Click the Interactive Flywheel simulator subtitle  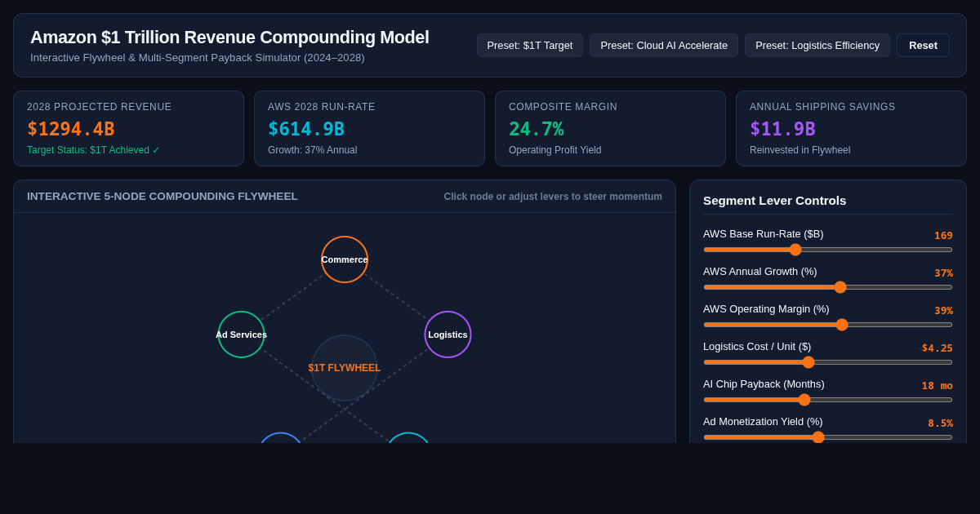pyautogui.click(x=198, y=58)
